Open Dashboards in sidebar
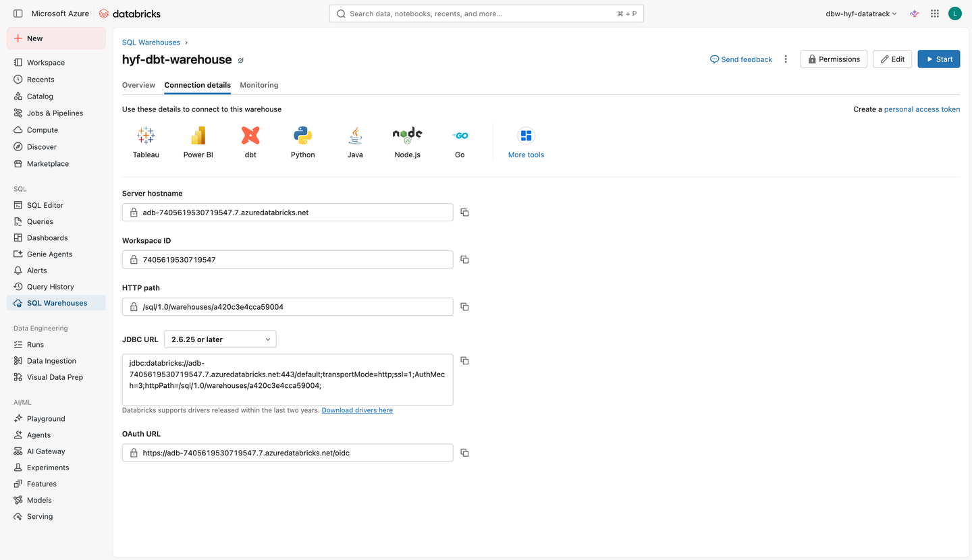 (x=56, y=237)
